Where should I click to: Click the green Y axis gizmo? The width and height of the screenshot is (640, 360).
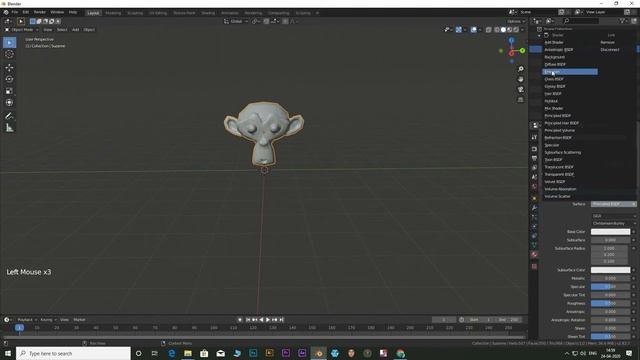click(x=522, y=50)
